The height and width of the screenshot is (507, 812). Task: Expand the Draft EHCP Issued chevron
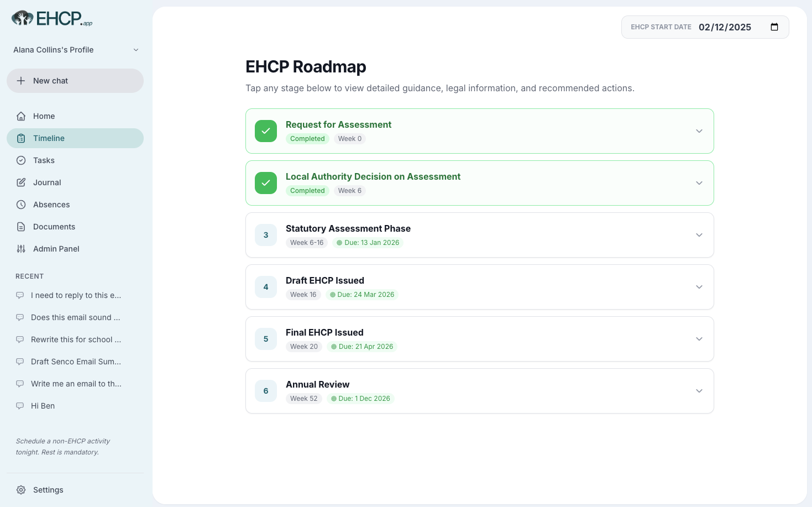[699, 287]
